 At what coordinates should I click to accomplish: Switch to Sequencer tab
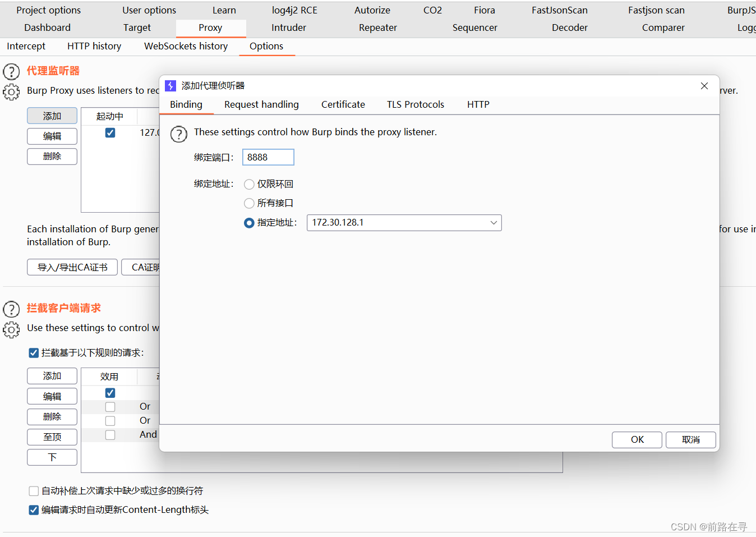tap(474, 27)
